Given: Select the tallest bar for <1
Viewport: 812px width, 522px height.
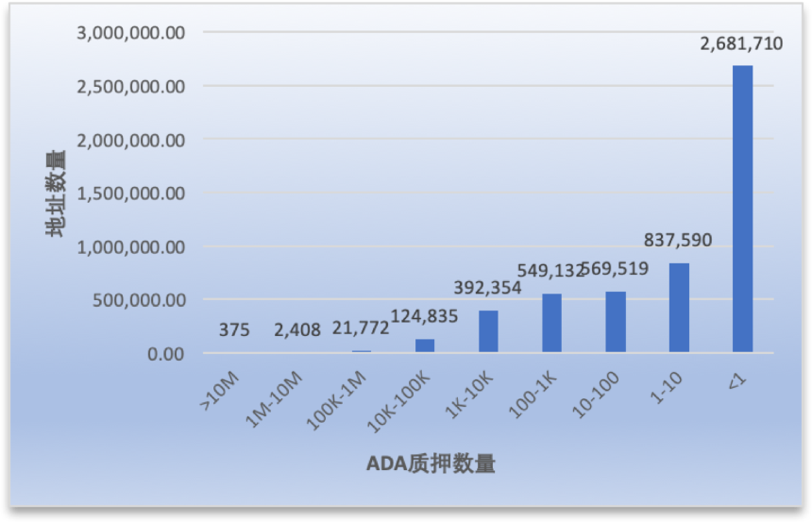Looking at the screenshot, I should [x=742, y=209].
